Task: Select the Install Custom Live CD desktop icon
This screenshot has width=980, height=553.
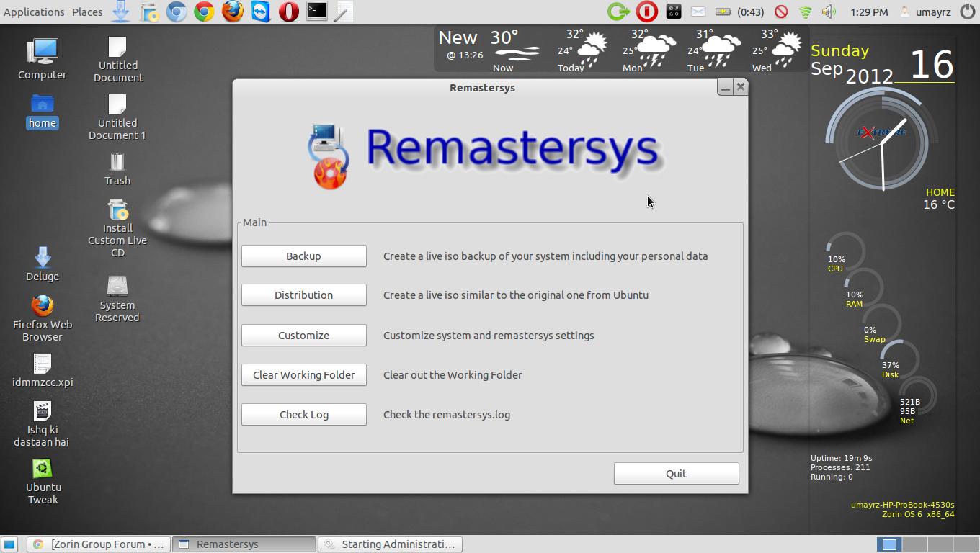Action: (x=117, y=228)
